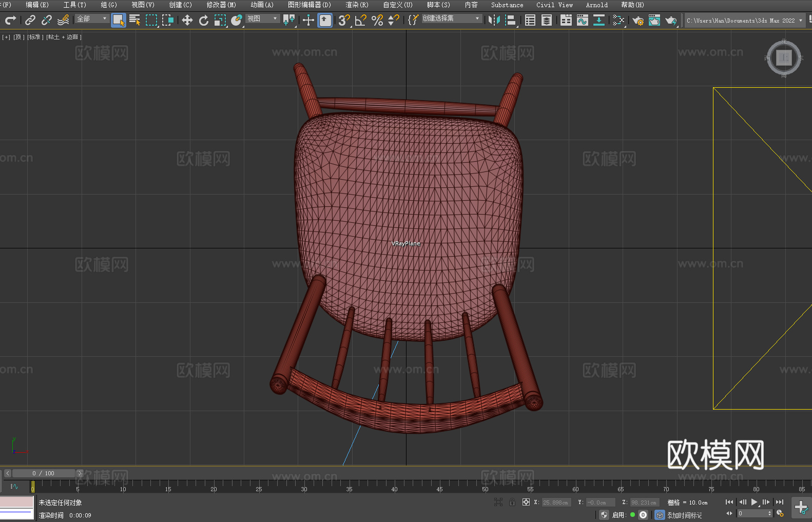Open the 工具(T) menu
Screen dimensions: 812x522
point(75,5)
